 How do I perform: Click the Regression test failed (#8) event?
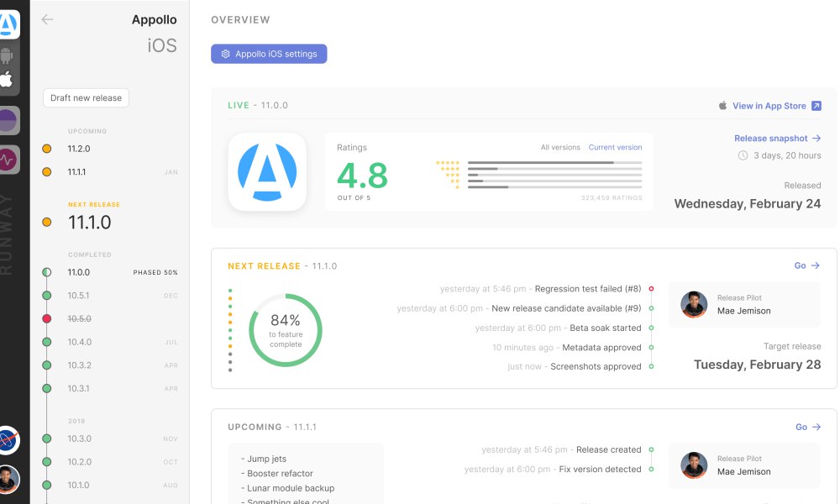point(588,289)
